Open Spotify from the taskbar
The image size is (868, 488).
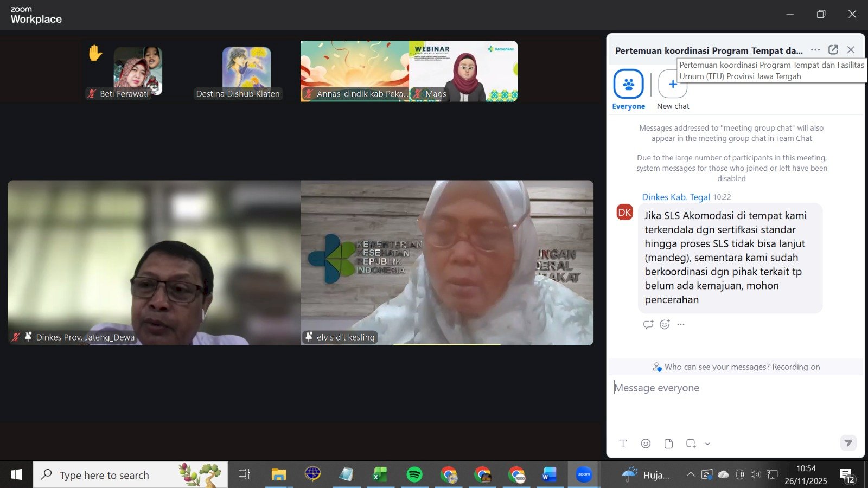[x=414, y=475]
